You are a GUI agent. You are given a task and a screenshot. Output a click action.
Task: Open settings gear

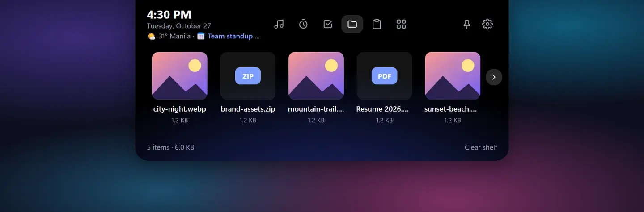[487, 24]
